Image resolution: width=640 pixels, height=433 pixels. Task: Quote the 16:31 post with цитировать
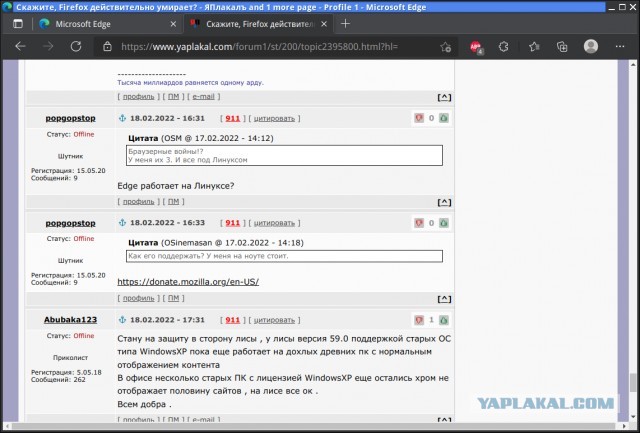[274, 118]
